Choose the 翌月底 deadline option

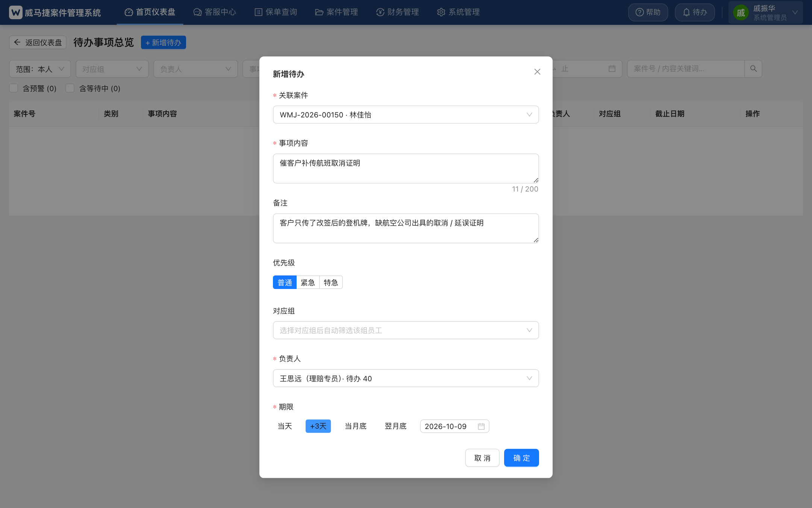395,426
